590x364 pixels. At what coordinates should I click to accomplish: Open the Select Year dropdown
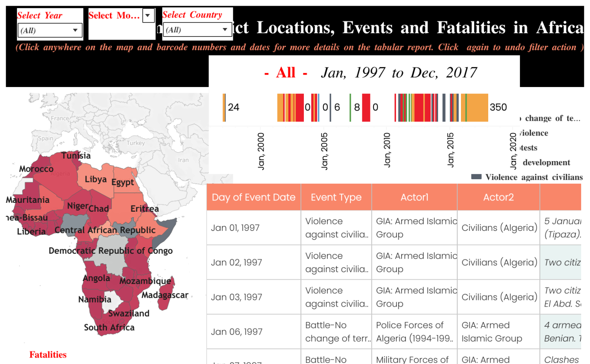click(50, 30)
